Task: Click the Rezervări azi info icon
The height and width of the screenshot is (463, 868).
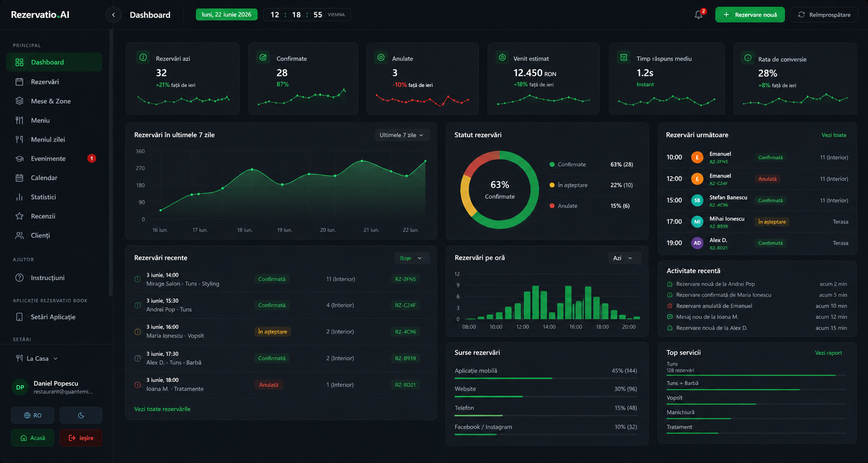Action: click(143, 58)
